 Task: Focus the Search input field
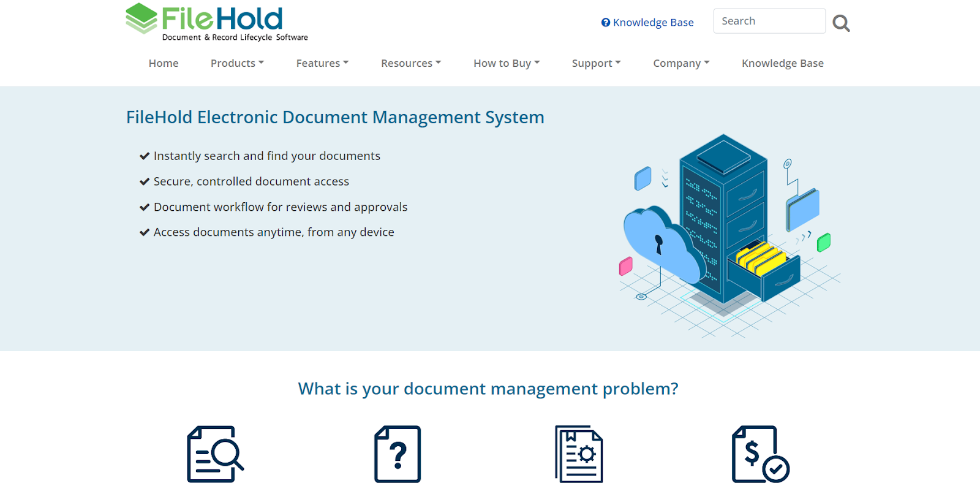coord(769,21)
